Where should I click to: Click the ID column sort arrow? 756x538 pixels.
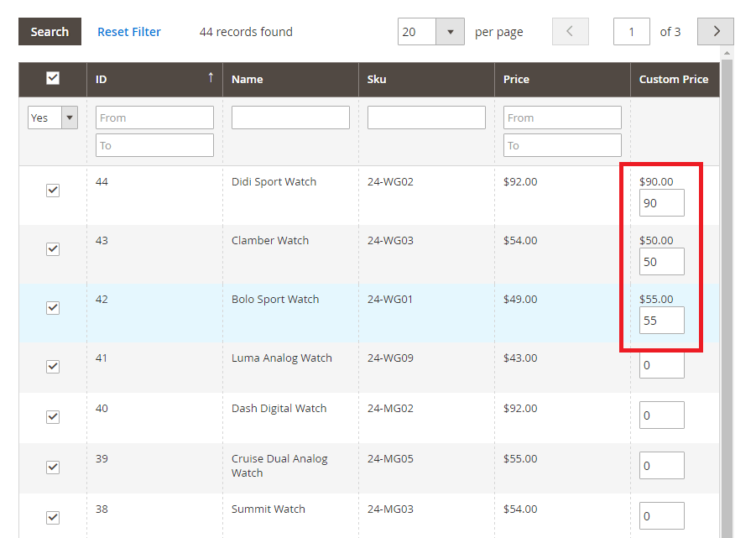pos(211,78)
